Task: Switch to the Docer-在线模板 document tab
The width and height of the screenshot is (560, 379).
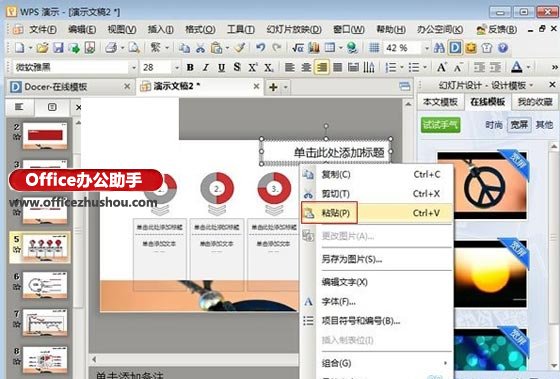Action: point(70,87)
